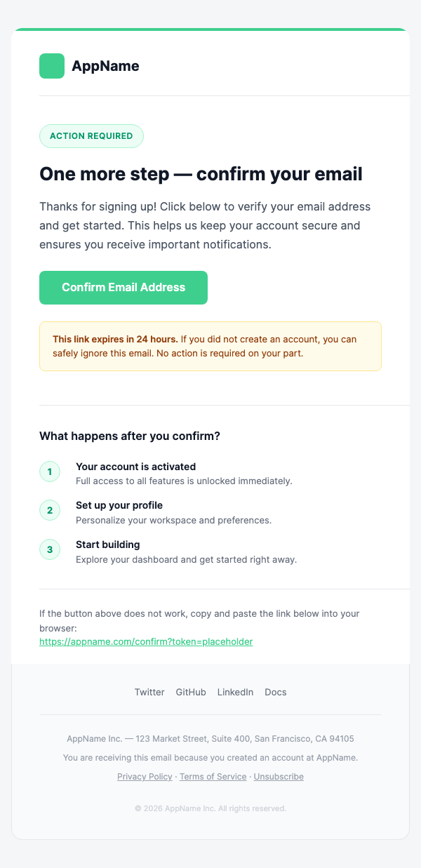
Task: Open the Privacy Policy page
Action: [145, 777]
